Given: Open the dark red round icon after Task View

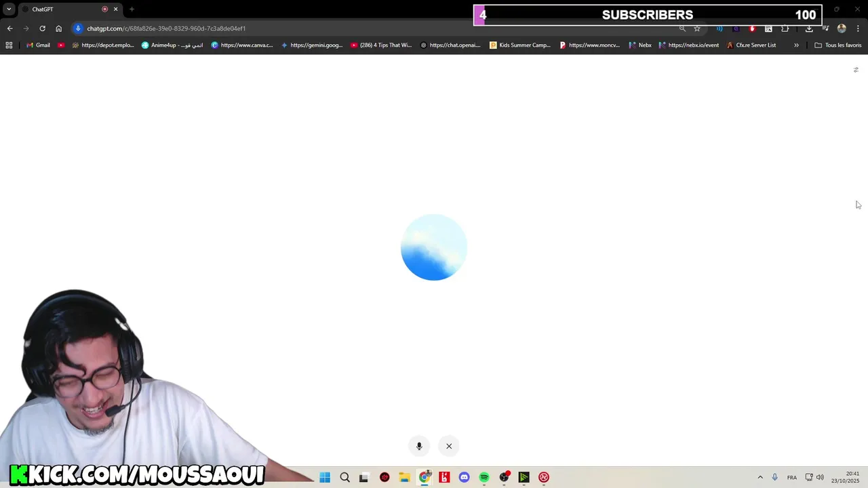Looking at the screenshot, I should pos(384,477).
